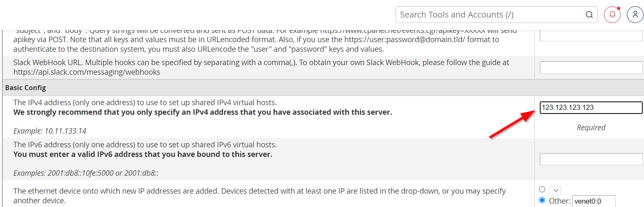Select the Other ethernet device radio button
Screen dimensions: 644x207
[542, 200]
